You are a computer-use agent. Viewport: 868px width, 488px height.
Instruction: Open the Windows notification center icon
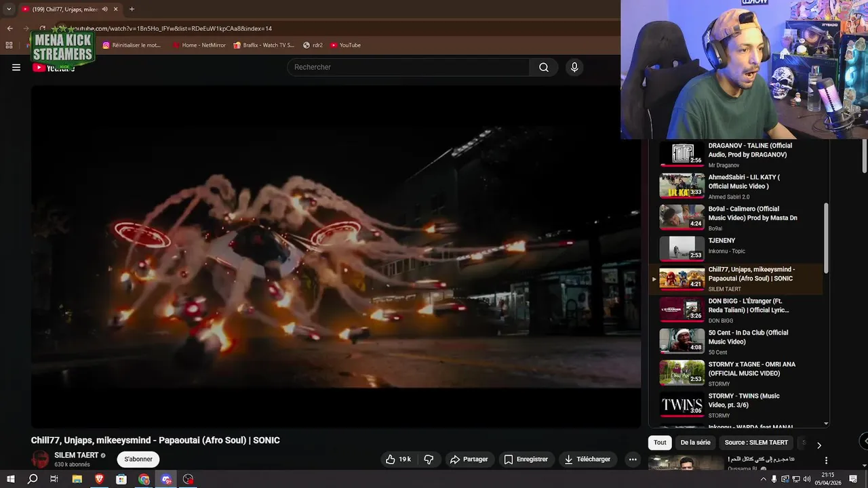coord(854,479)
